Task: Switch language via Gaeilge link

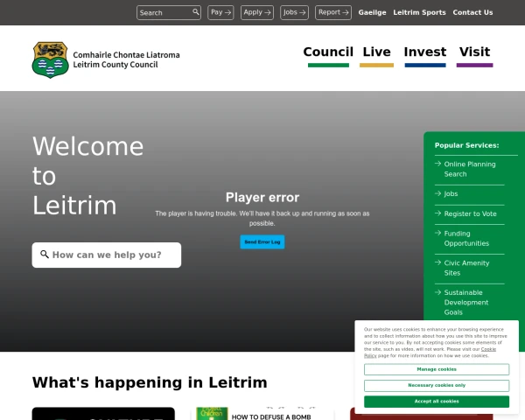Action: [372, 12]
